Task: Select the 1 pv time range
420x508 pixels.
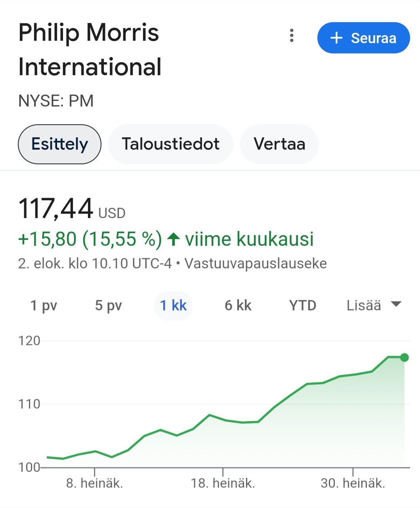Action: 44,306
